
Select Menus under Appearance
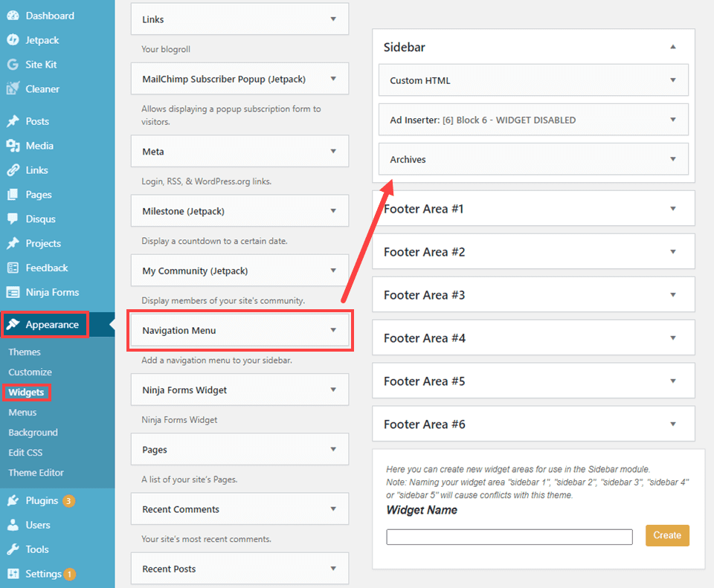[25, 412]
